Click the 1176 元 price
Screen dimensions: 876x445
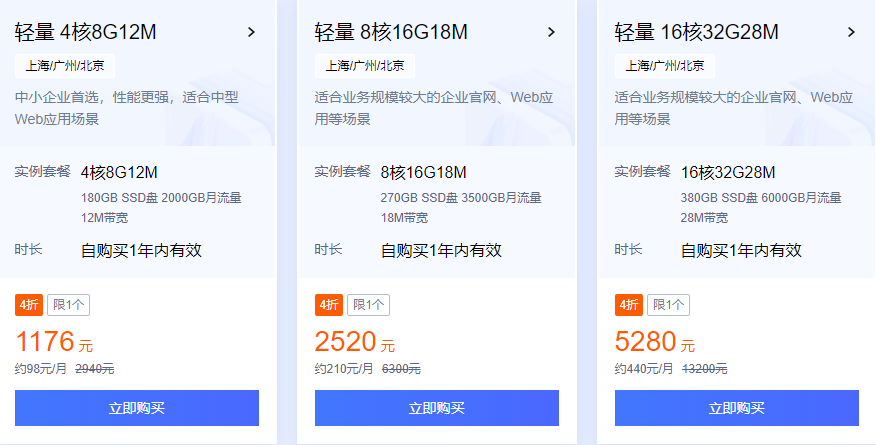click(54, 342)
